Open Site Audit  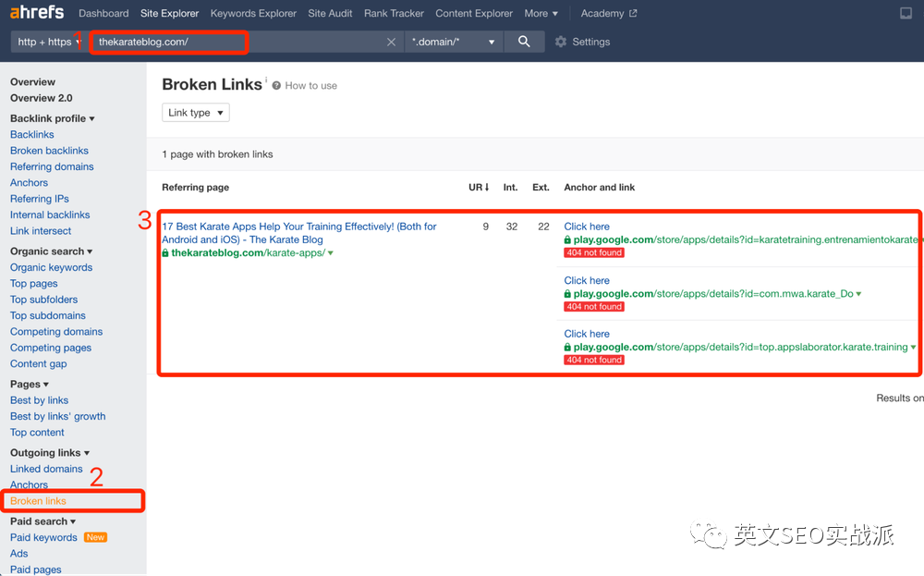point(330,13)
